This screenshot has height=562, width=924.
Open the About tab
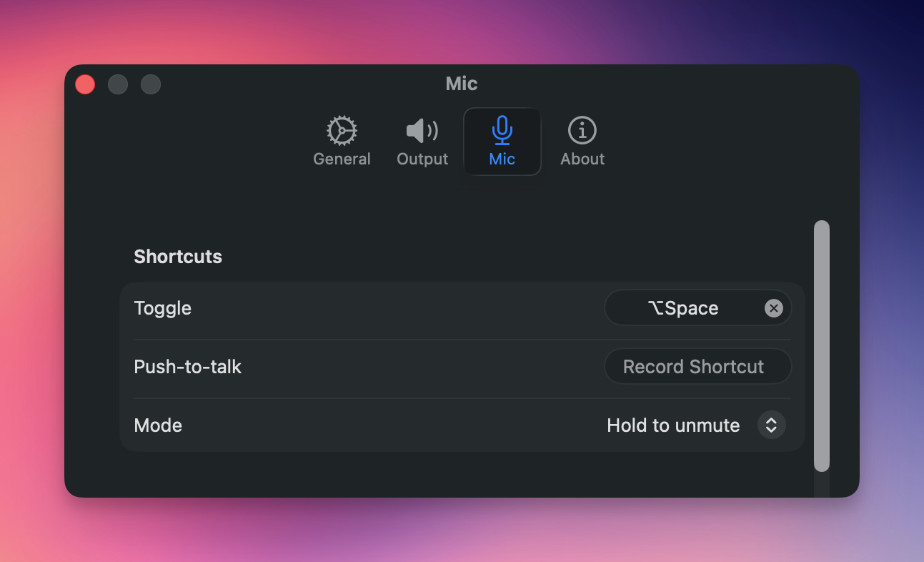[582, 142]
